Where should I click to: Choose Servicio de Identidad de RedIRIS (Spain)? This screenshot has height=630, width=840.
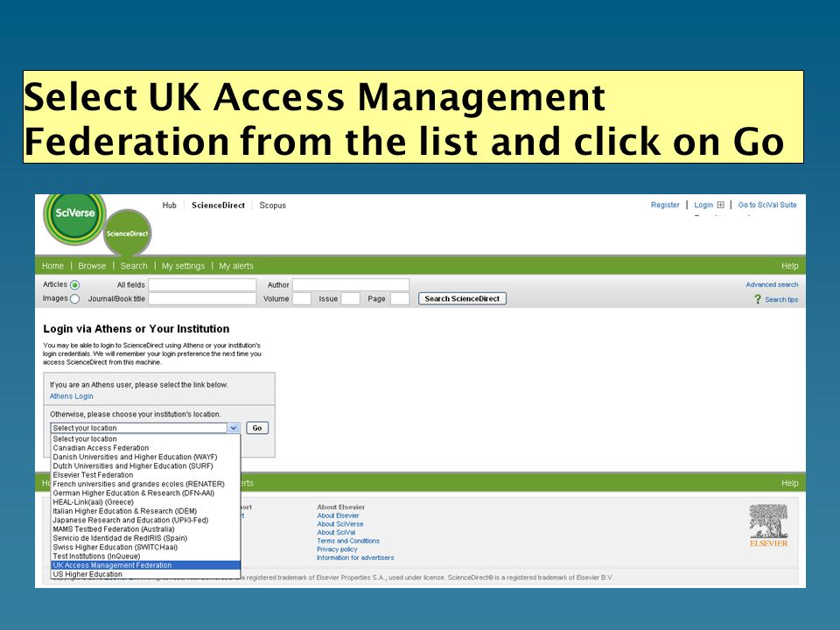[146, 538]
